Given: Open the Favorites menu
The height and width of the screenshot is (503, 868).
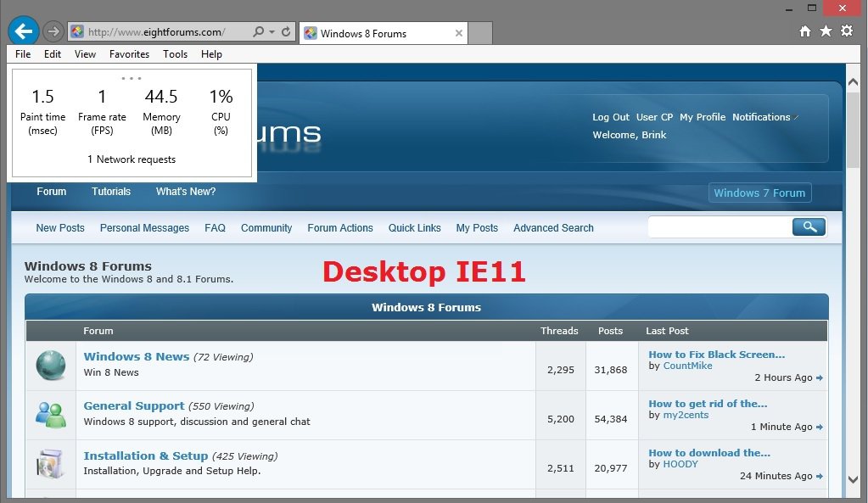Looking at the screenshot, I should pos(129,54).
